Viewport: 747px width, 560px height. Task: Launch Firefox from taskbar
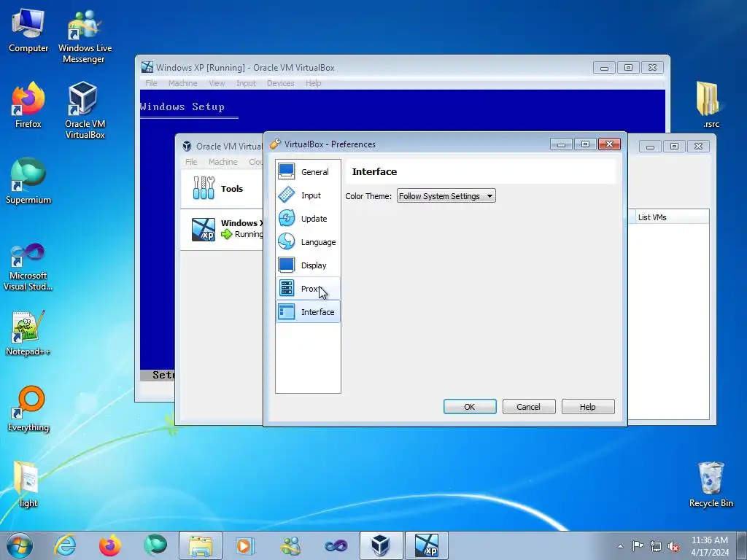[x=109, y=545]
